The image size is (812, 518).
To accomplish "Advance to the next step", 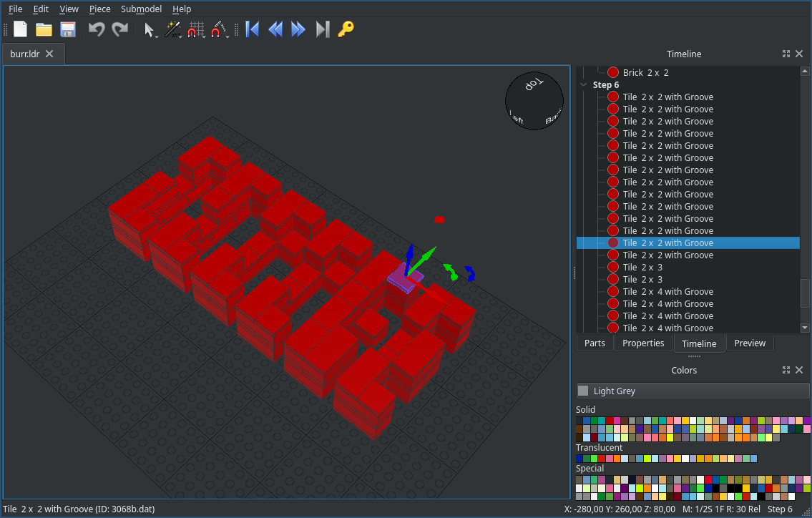I will click(x=298, y=29).
